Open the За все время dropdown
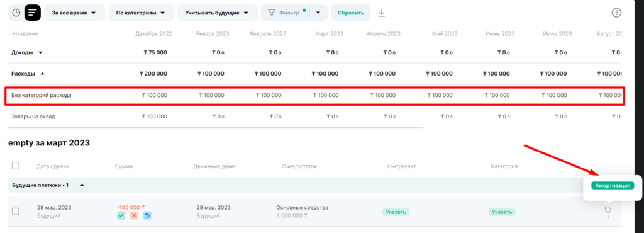This screenshot has width=644, height=233. click(74, 13)
